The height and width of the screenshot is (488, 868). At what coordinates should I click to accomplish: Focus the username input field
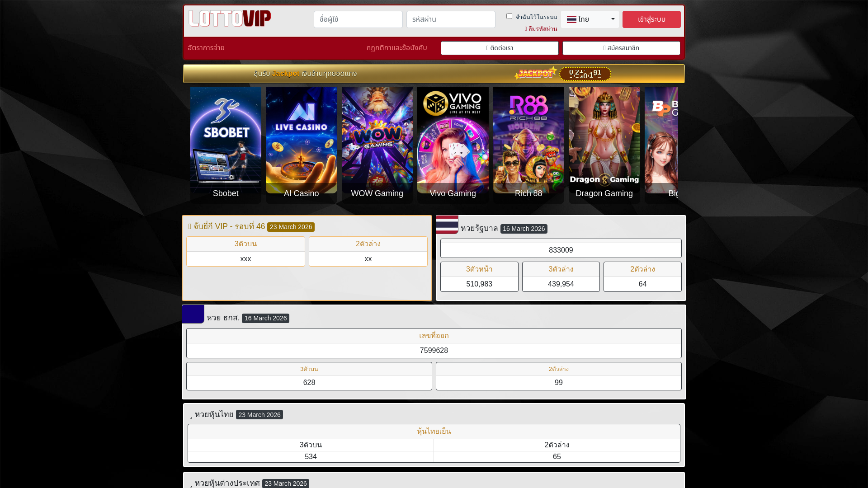(x=358, y=19)
